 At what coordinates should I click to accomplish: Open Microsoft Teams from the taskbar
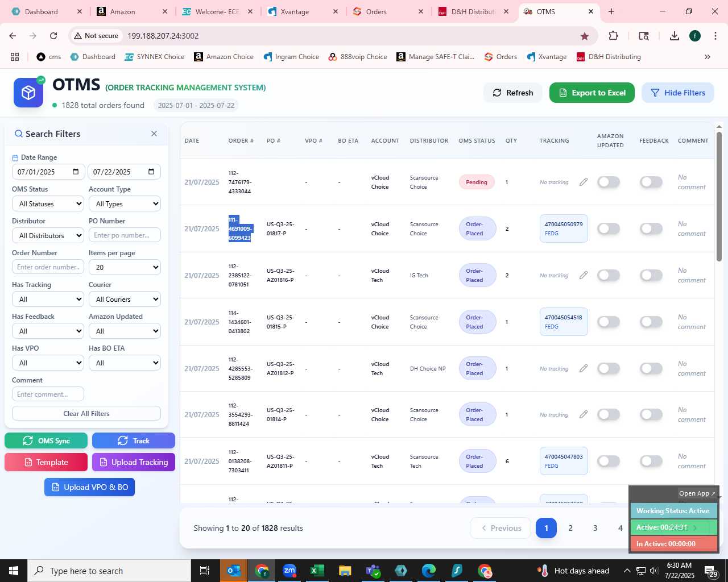click(373, 571)
